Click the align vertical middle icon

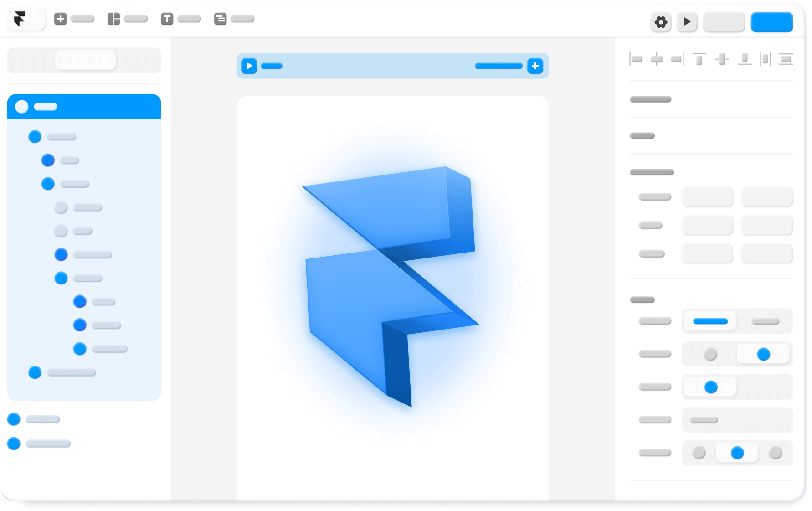click(722, 59)
